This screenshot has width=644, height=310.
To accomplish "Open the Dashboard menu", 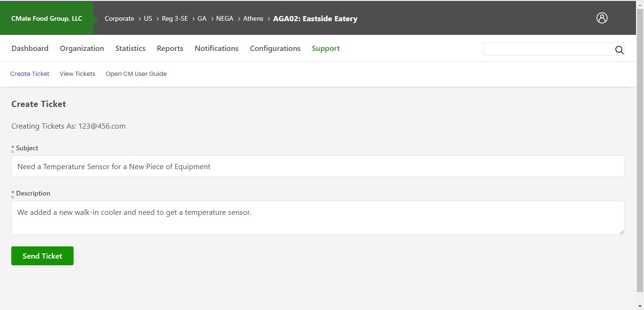I will (x=30, y=48).
